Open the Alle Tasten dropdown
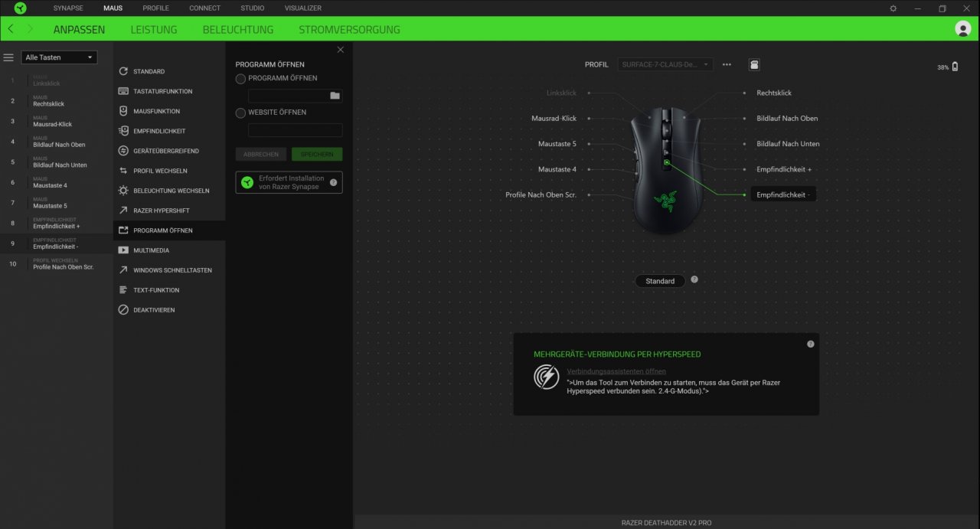The width and height of the screenshot is (980, 529). 59,57
